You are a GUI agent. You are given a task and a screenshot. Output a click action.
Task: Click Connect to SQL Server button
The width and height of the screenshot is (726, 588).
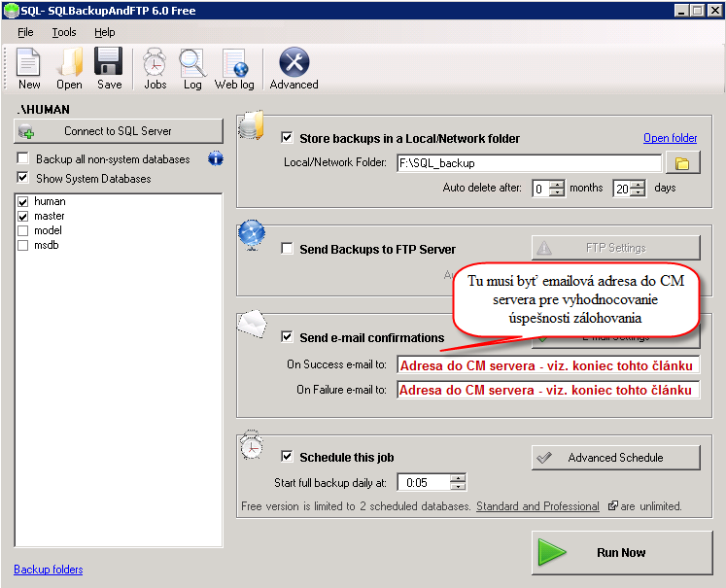pos(119,131)
